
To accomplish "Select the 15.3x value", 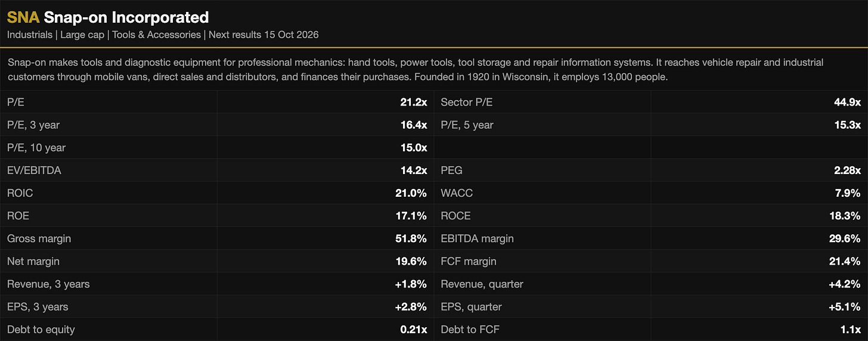I will coord(847,125).
